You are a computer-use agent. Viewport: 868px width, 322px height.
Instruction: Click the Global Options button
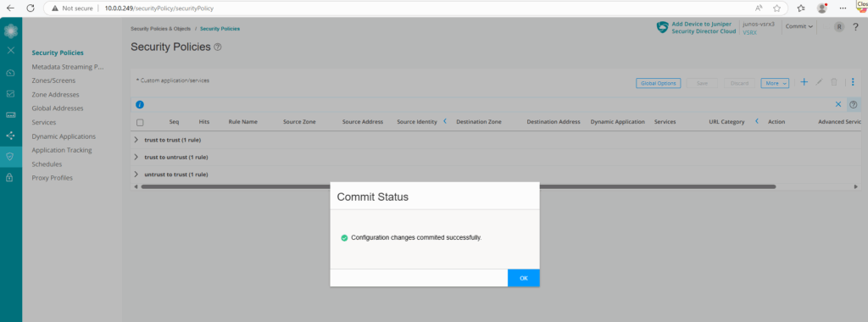click(x=658, y=83)
